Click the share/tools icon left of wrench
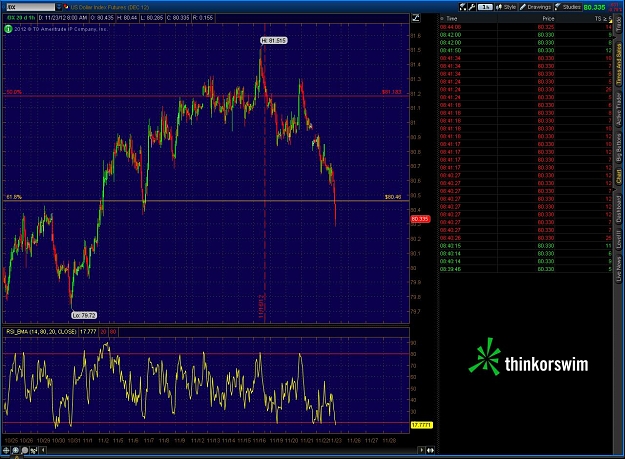 pyautogui.click(x=463, y=7)
